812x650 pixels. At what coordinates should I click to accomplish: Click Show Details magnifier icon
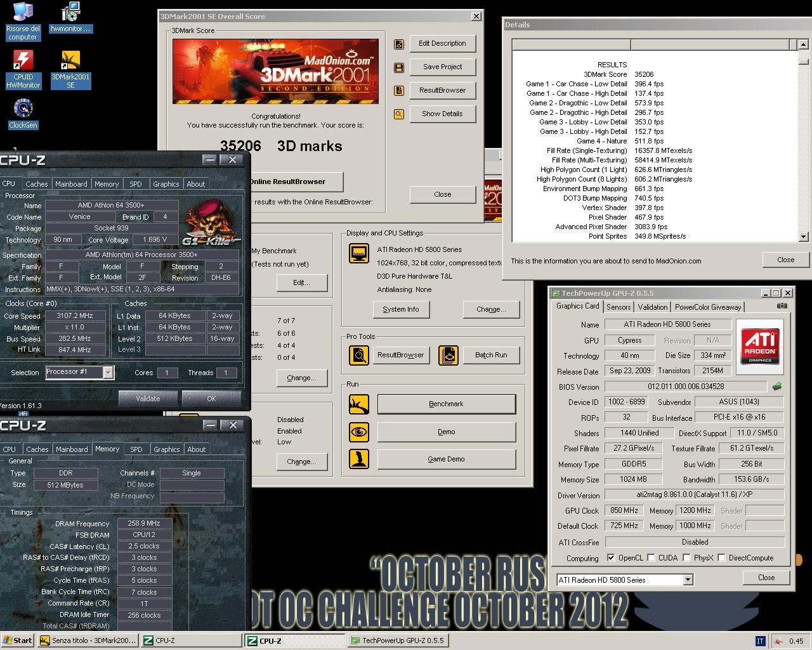[399, 114]
